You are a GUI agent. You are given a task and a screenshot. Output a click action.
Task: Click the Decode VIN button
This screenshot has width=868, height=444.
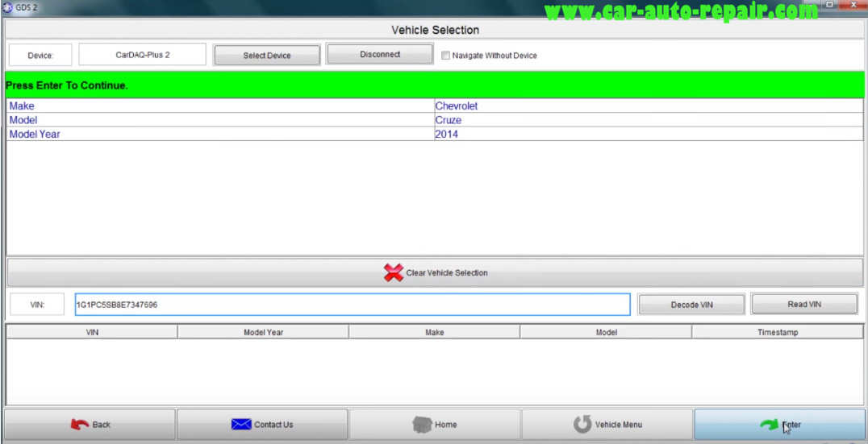coord(691,305)
